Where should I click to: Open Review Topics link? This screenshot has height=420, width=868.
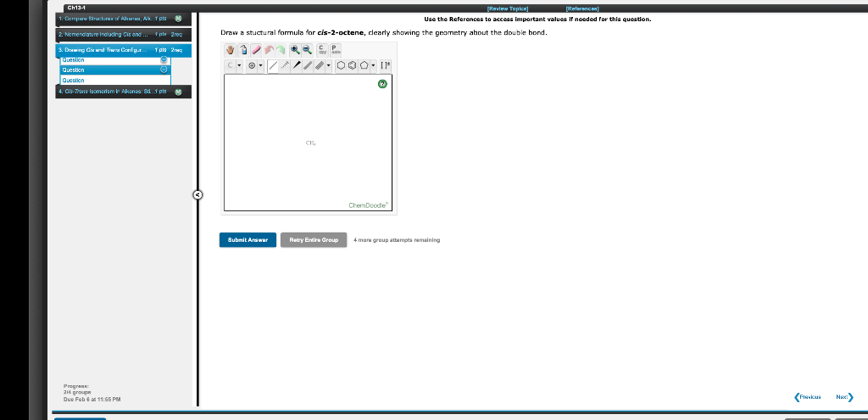tap(508, 8)
